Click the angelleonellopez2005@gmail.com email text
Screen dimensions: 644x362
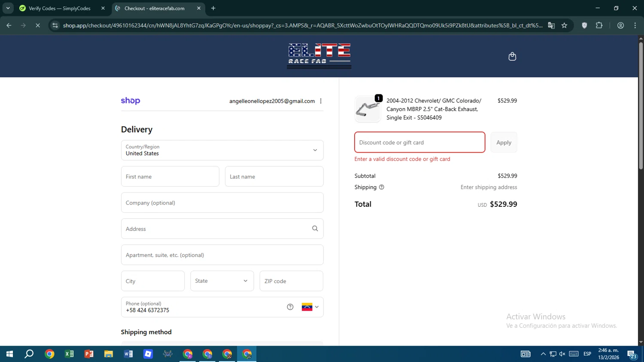click(x=272, y=101)
